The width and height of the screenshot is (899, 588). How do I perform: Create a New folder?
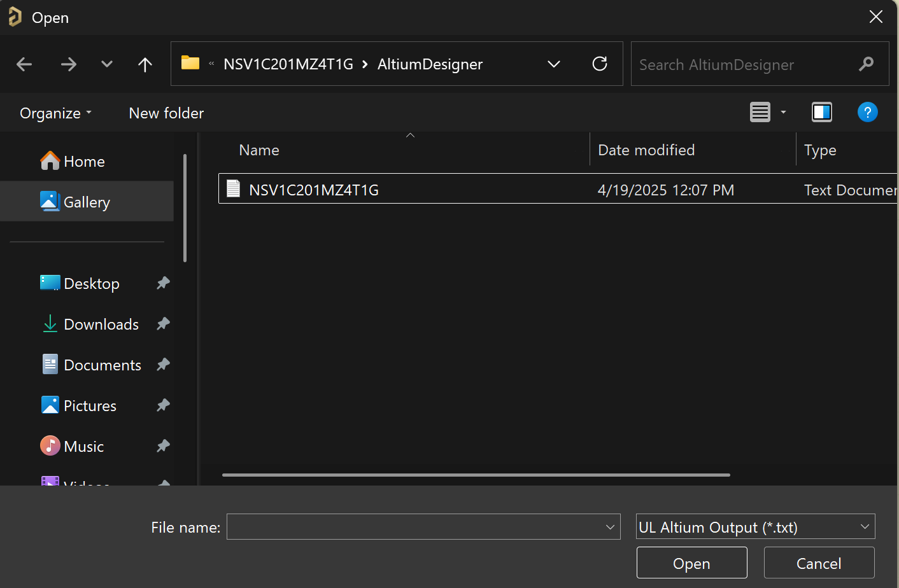[x=166, y=113]
